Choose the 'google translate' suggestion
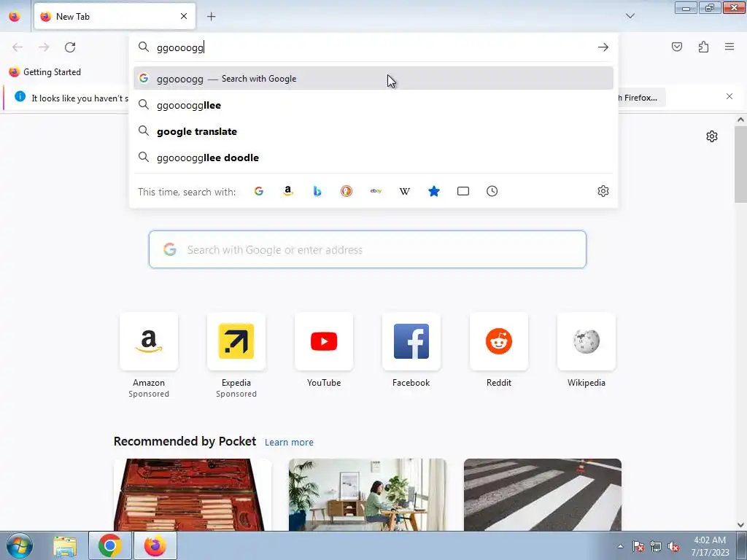This screenshot has height=560, width=747. pos(373,131)
